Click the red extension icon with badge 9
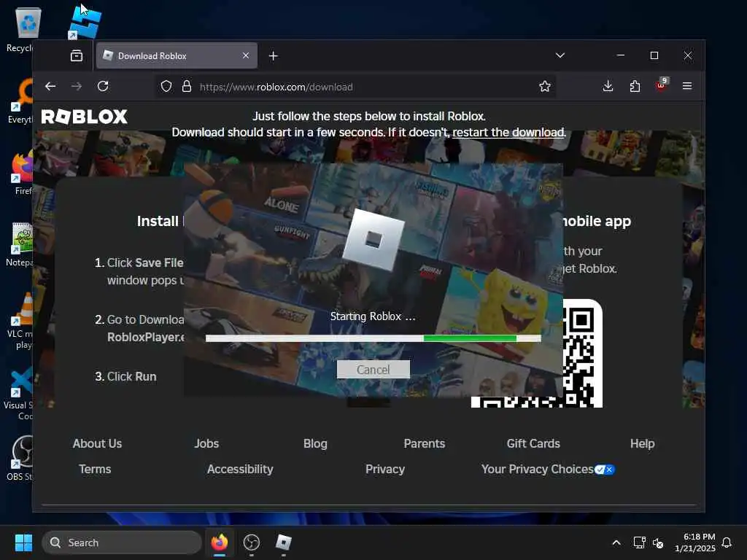Viewport: 747px width, 560px height. pos(661,85)
